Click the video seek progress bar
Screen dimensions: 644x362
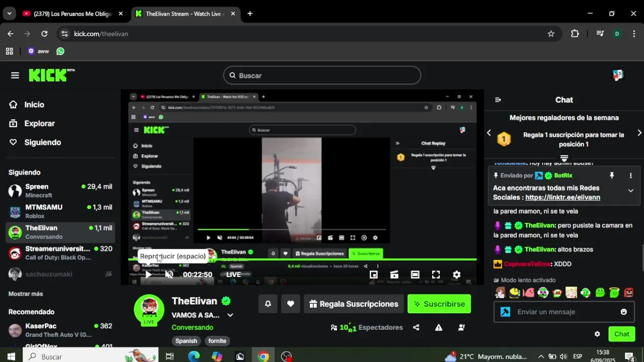(x=302, y=259)
